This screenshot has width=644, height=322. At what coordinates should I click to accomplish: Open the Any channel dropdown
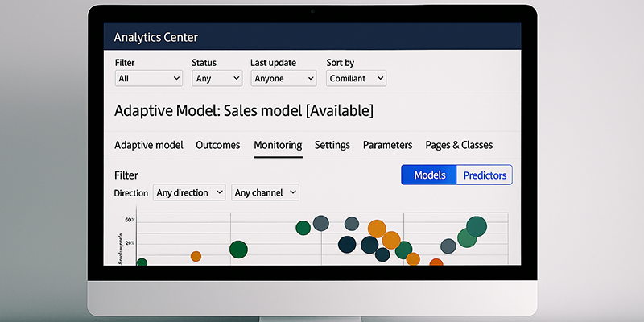266,192
